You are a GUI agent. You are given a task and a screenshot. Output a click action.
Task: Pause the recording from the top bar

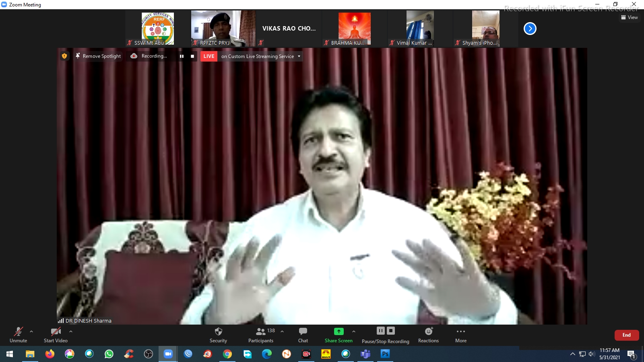(182, 56)
